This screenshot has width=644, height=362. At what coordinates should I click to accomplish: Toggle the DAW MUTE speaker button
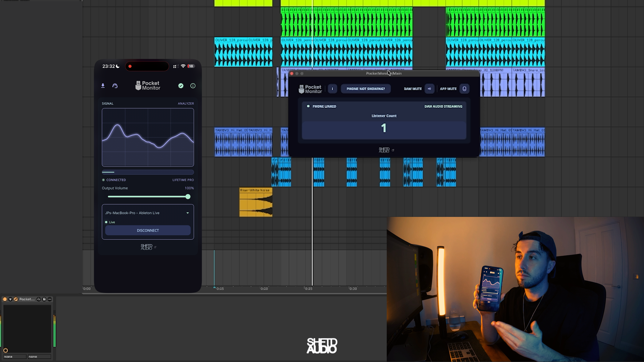click(x=429, y=89)
